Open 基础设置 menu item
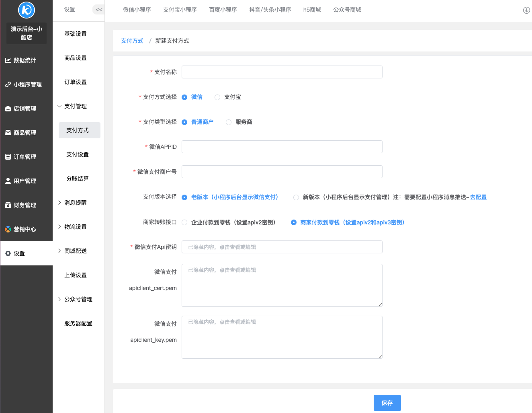 click(x=76, y=34)
